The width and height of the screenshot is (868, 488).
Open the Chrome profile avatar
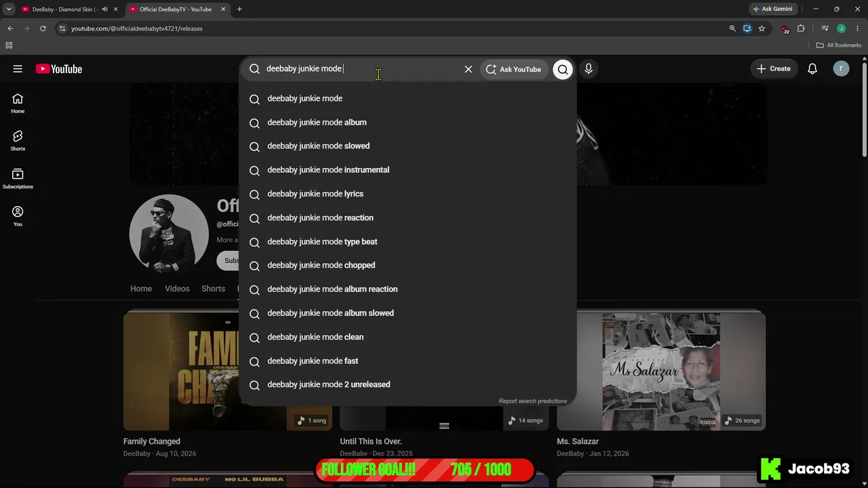point(842,28)
